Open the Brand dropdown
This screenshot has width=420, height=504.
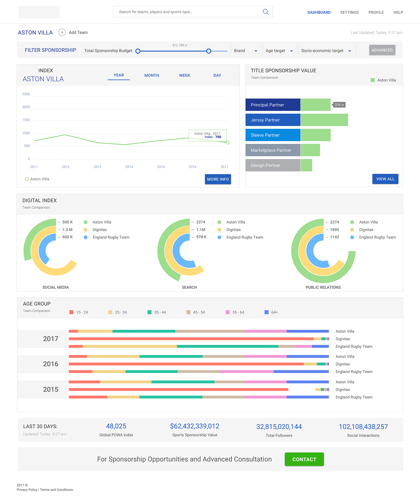[245, 50]
